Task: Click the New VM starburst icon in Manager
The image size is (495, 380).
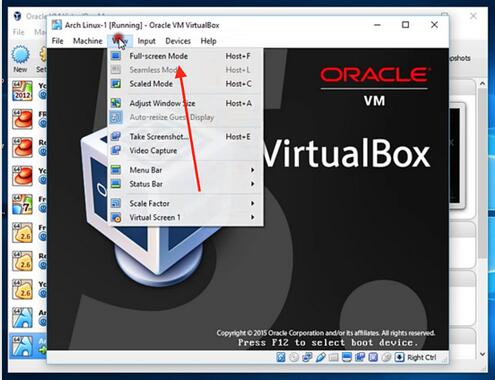Action: [x=20, y=54]
